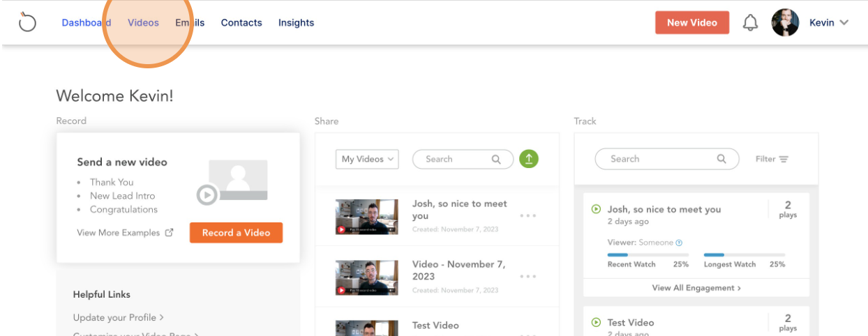
Task: Click play icon next to Josh engagement entry
Action: click(596, 209)
